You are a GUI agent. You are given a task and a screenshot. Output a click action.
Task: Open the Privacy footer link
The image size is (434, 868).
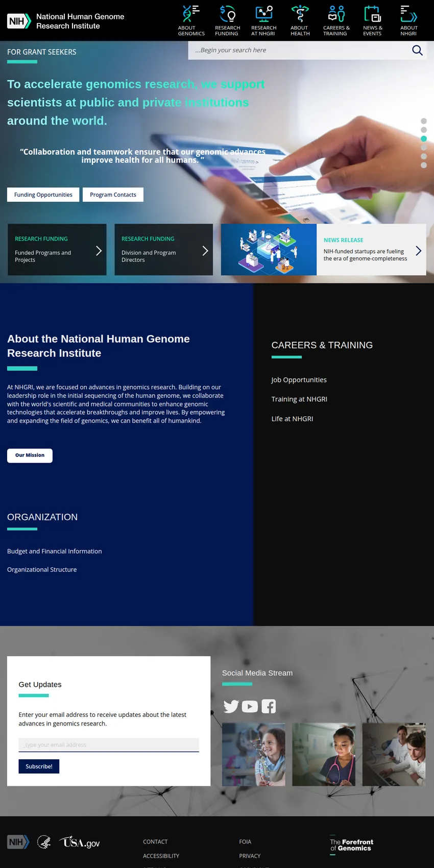coord(250,856)
